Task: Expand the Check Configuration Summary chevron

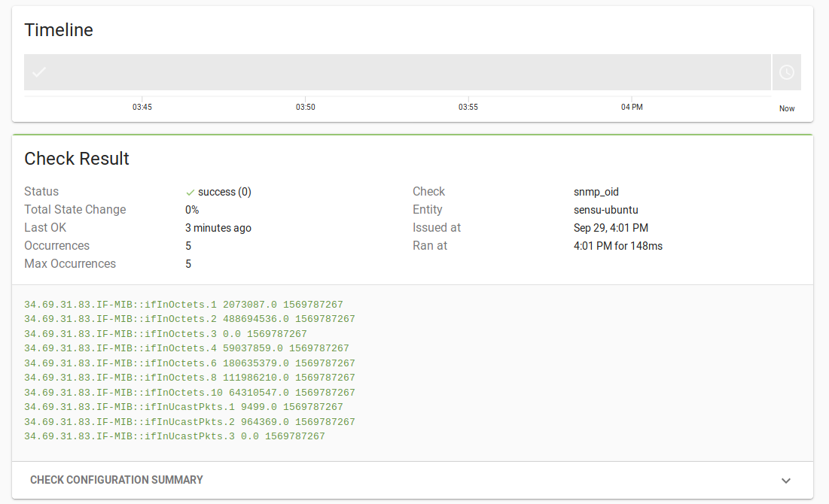Action: (x=786, y=481)
